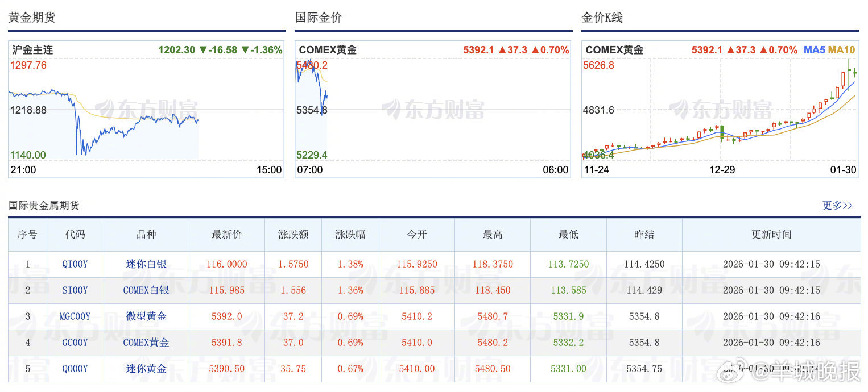The width and height of the screenshot is (868, 392).
Task: Sort table by 最新价 column
Action: pyautogui.click(x=226, y=234)
